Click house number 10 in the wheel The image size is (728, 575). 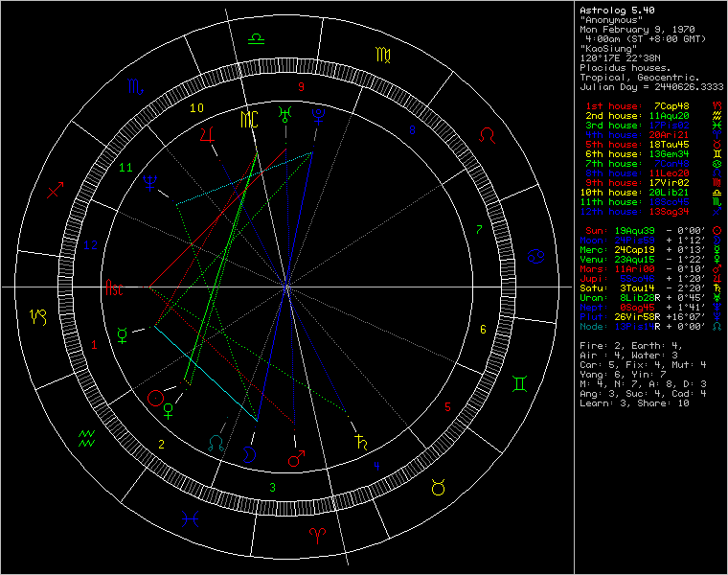point(196,107)
